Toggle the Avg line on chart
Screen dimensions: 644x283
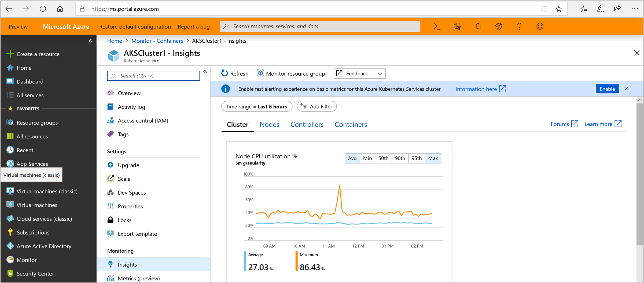352,158
